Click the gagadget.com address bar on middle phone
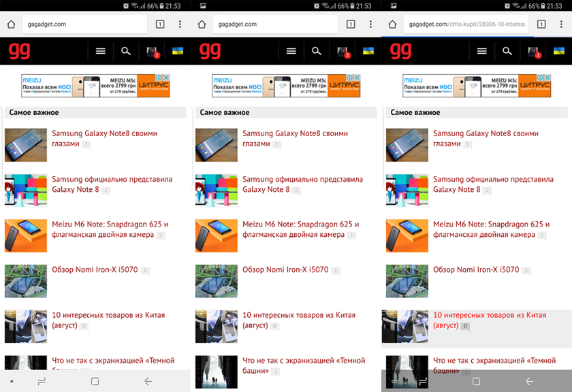Image resolution: width=572 pixels, height=392 pixels. coord(275,24)
